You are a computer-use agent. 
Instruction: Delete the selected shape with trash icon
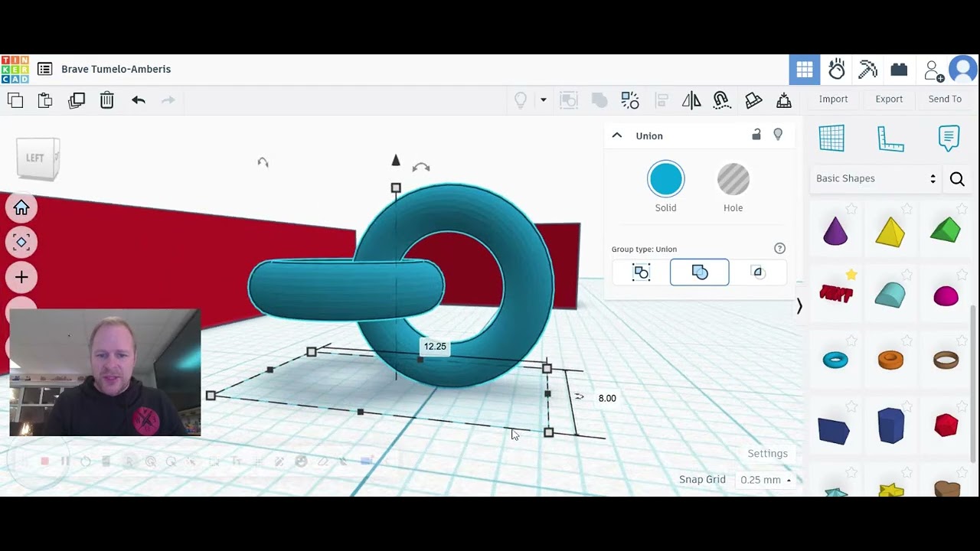tap(107, 99)
